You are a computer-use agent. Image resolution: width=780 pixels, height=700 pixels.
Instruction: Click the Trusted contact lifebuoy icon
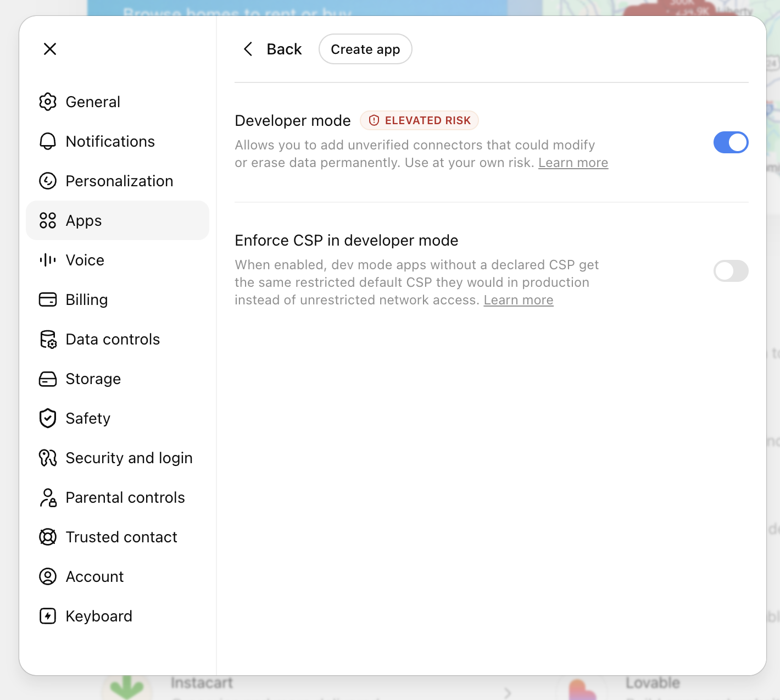pos(48,537)
